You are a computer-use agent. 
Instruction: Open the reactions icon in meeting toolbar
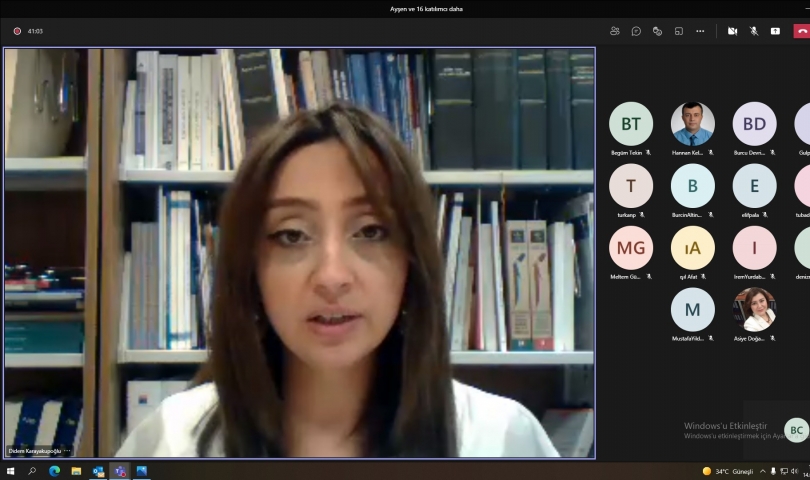coord(657,31)
